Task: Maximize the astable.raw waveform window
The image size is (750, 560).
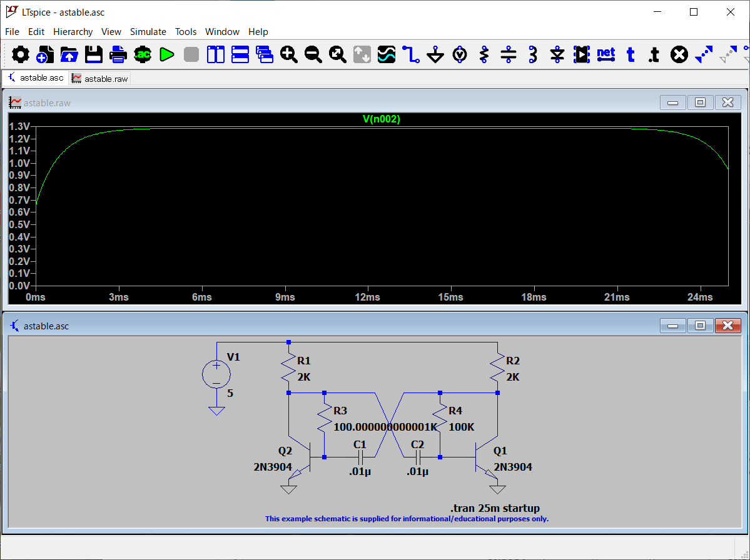Action: [700, 102]
